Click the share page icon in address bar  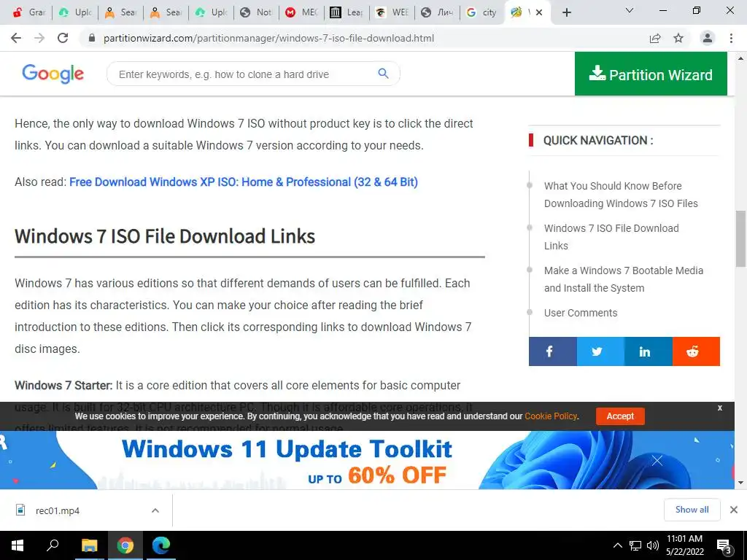[x=655, y=38]
